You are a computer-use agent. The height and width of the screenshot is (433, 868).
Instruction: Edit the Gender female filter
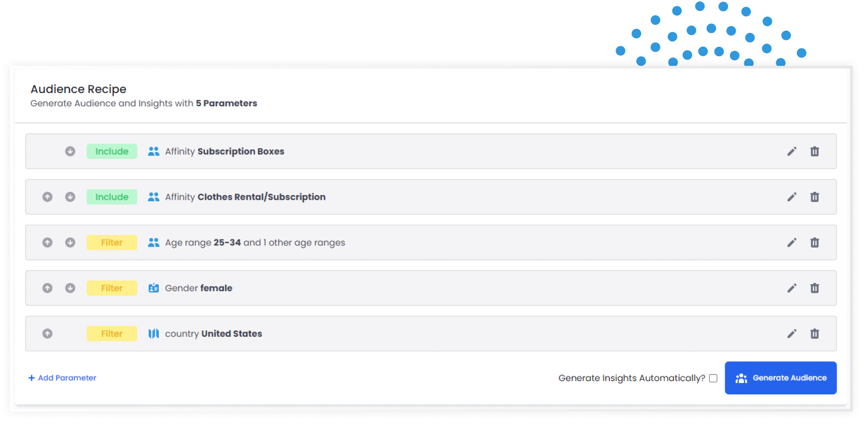pos(792,288)
